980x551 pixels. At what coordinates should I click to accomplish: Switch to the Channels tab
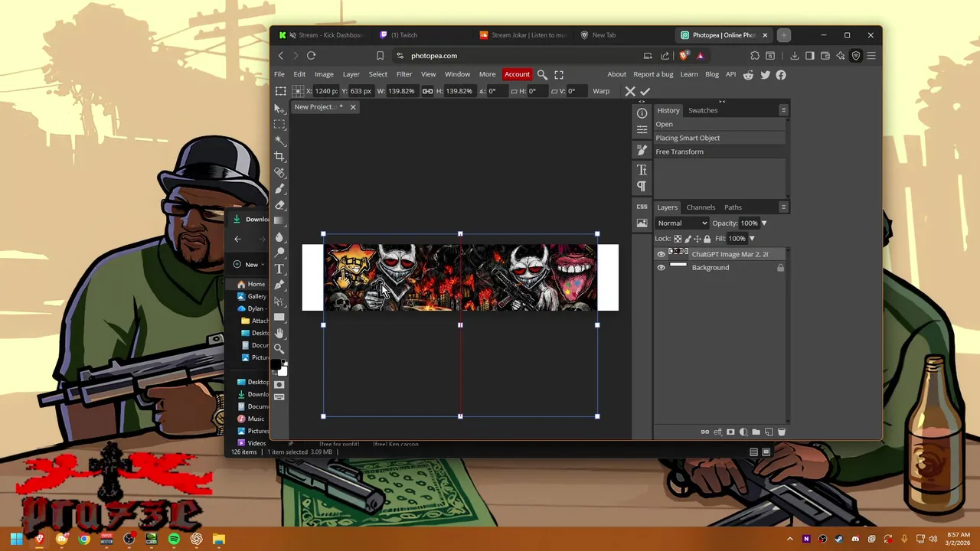click(x=701, y=207)
